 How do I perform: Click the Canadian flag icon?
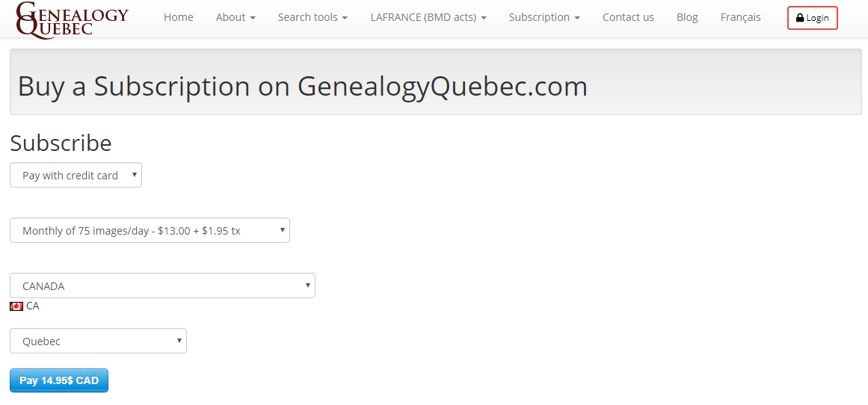(16, 306)
